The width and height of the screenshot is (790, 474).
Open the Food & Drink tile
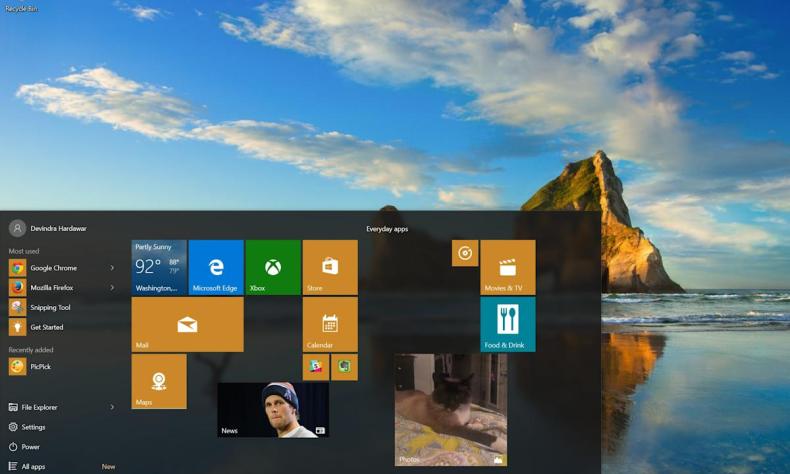pyautogui.click(x=508, y=324)
